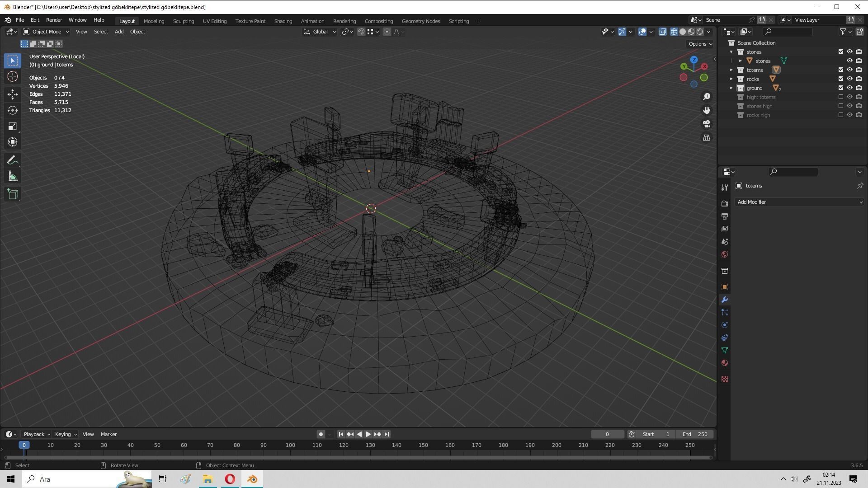Viewport: 868px width, 488px height.
Task: Open the Physics properties tab icon
Action: [725, 325]
